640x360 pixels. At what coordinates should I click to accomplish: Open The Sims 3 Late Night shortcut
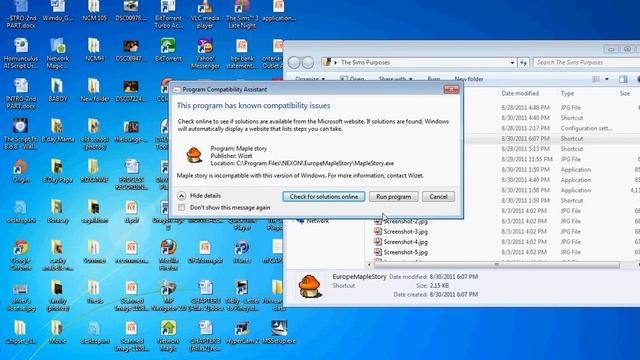coord(242,14)
